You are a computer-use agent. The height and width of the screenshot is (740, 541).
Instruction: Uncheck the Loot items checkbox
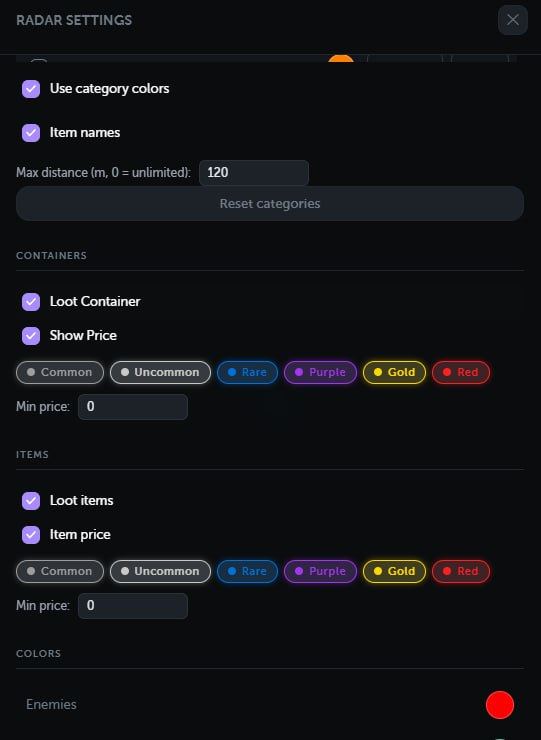(x=31, y=501)
